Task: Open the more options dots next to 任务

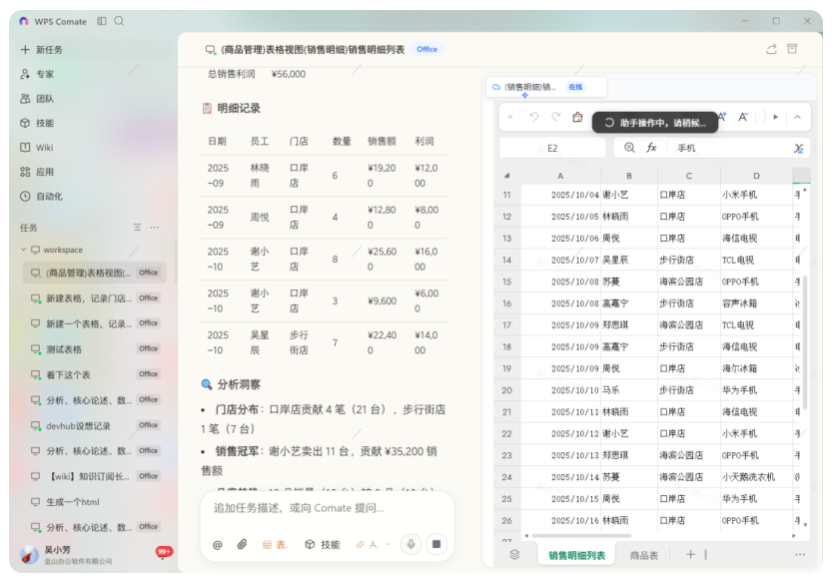Action: click(x=154, y=227)
